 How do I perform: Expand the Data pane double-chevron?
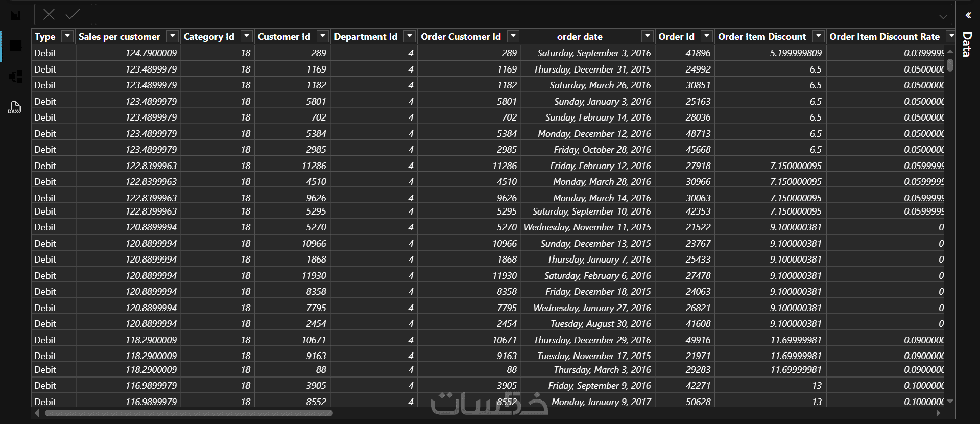click(968, 15)
